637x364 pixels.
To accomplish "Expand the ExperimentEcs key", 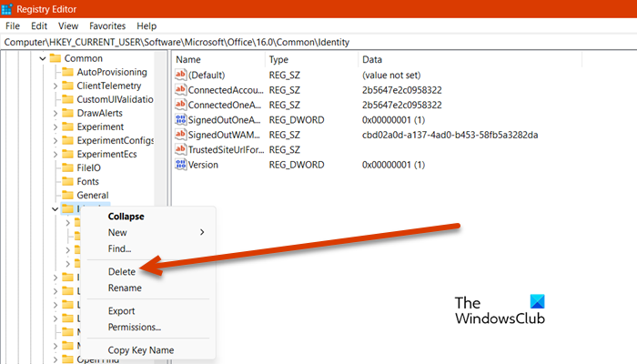I will point(56,155).
